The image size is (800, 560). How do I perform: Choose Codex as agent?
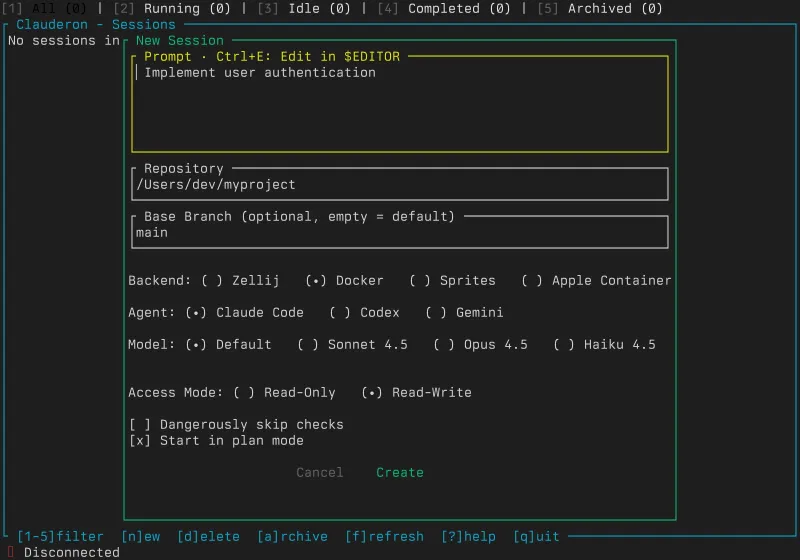click(x=364, y=313)
